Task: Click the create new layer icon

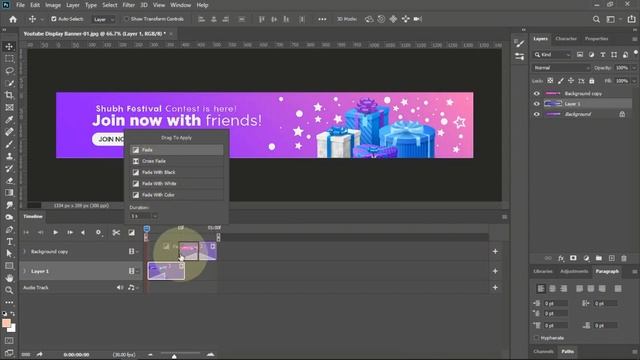Action: (x=611, y=258)
